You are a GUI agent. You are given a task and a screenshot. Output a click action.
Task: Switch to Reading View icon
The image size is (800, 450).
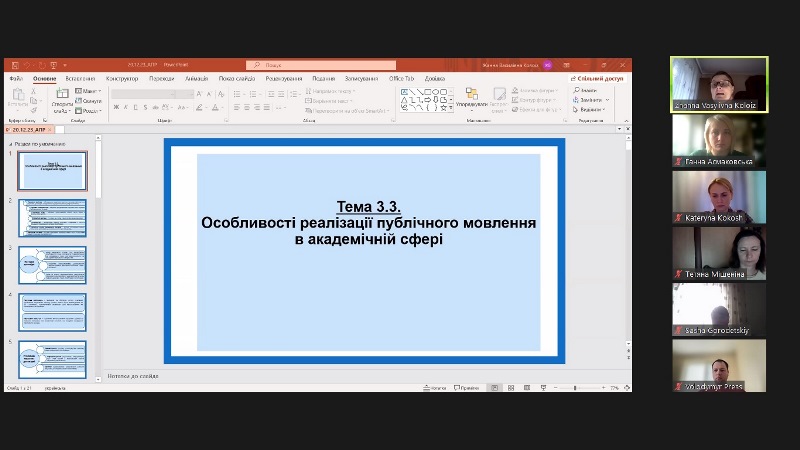tap(527, 388)
